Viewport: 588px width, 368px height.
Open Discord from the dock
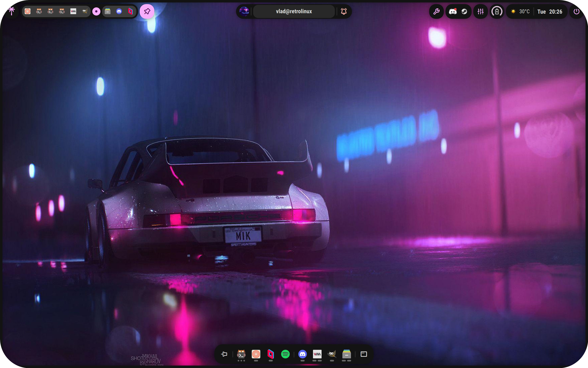[303, 354]
